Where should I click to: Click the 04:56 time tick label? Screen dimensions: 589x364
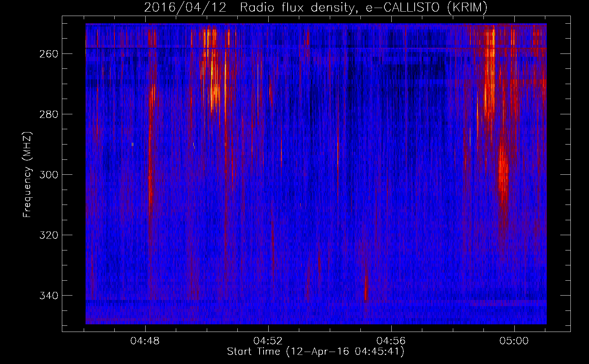(391, 341)
